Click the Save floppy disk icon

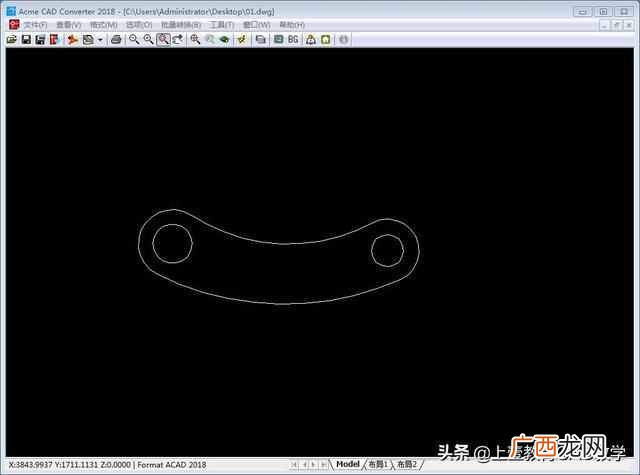click(x=26, y=40)
